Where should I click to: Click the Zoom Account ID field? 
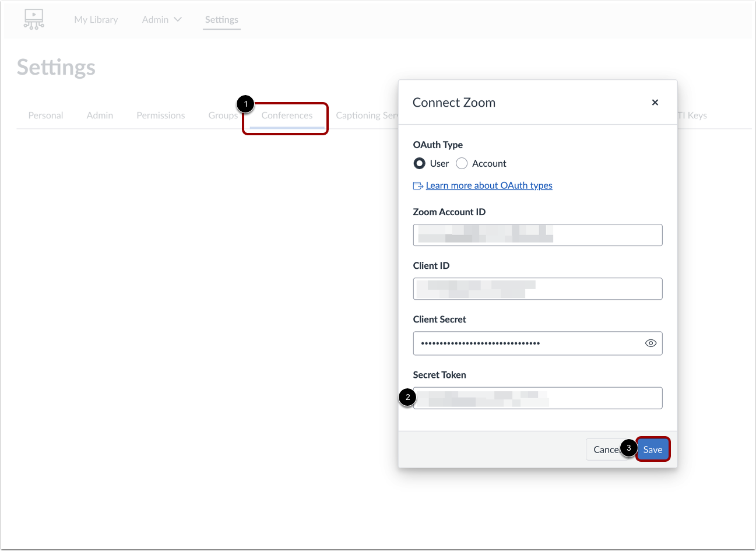537,235
